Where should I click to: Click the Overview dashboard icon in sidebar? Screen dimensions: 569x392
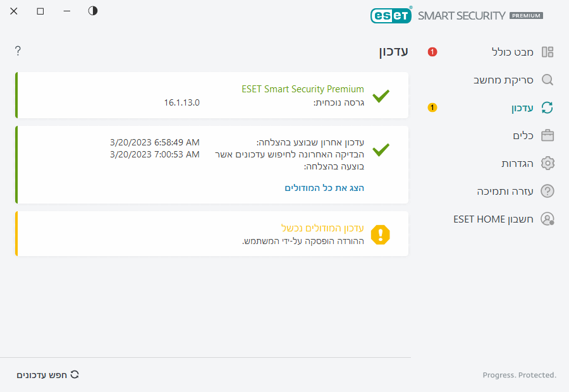[x=548, y=52]
